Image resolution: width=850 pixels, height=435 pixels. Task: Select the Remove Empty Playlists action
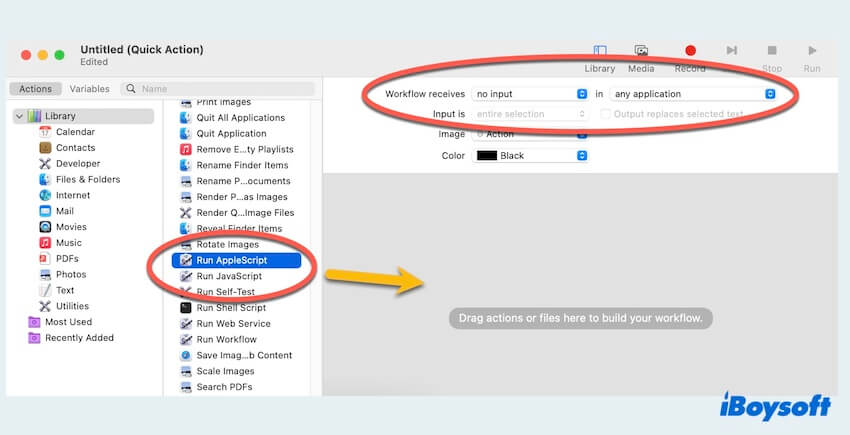[236, 149]
